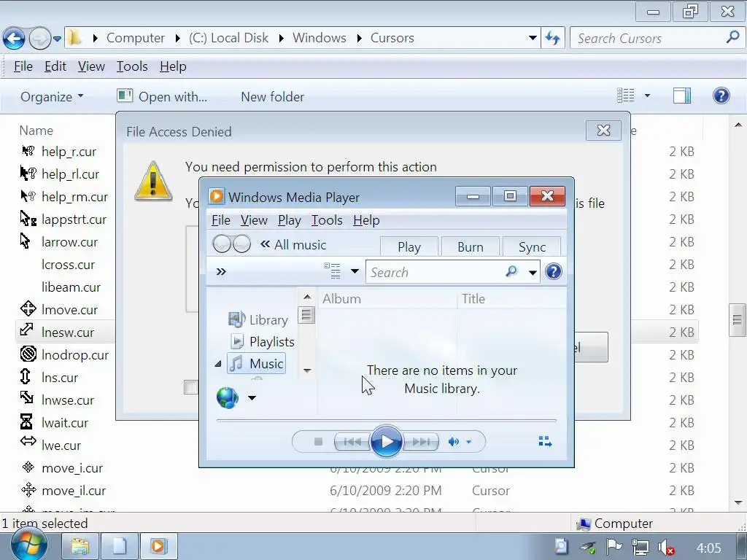Go back in Explorer

coord(14,39)
